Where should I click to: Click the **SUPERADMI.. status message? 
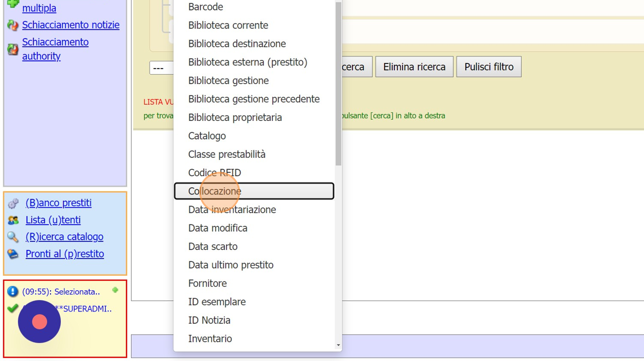coord(83,309)
